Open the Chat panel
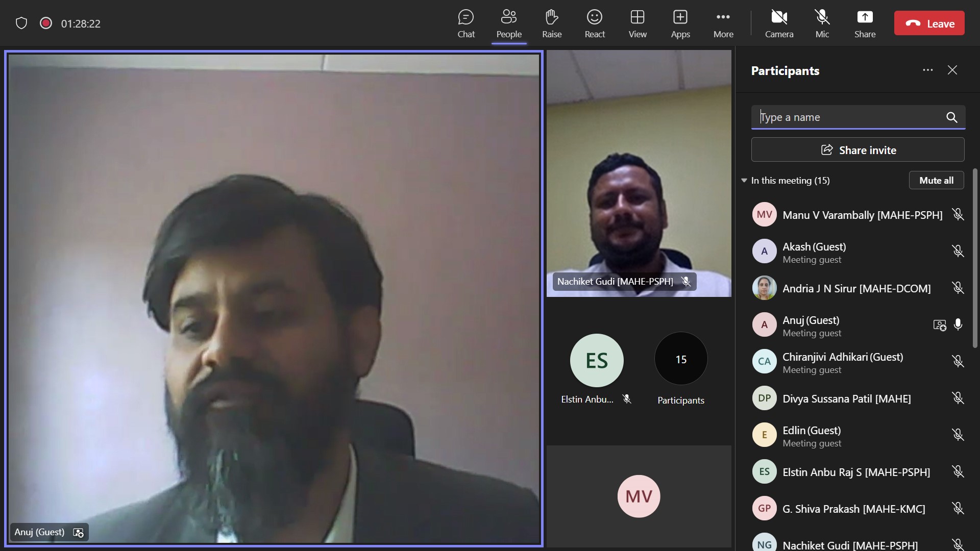This screenshot has height=551, width=980. pos(465,23)
